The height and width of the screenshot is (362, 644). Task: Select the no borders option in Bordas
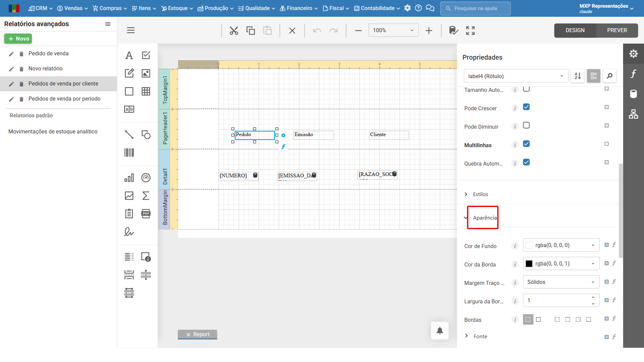pos(528,319)
